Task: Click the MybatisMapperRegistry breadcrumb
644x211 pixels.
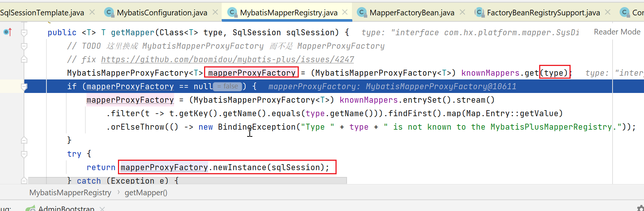Action: tap(70, 193)
